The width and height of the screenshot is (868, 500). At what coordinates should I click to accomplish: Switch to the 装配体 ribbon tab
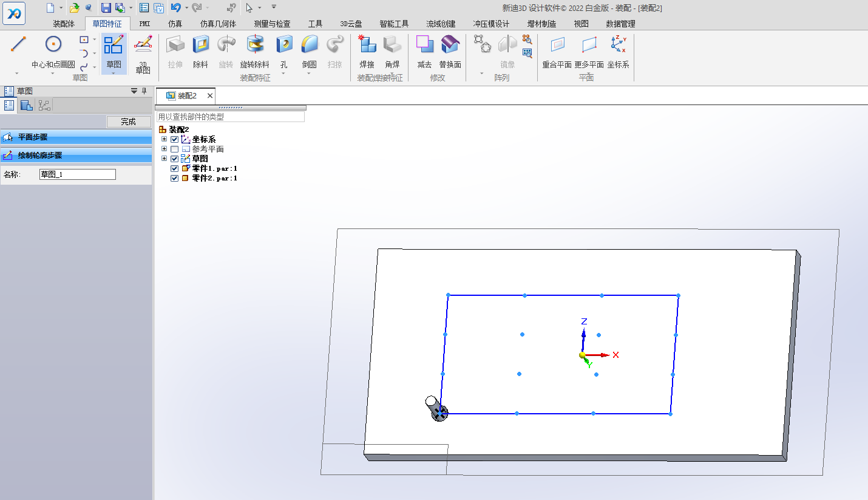tap(63, 24)
